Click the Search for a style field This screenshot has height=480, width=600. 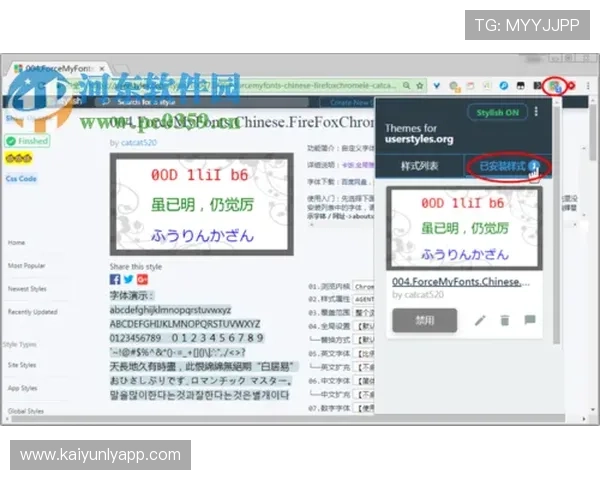[x=202, y=102]
